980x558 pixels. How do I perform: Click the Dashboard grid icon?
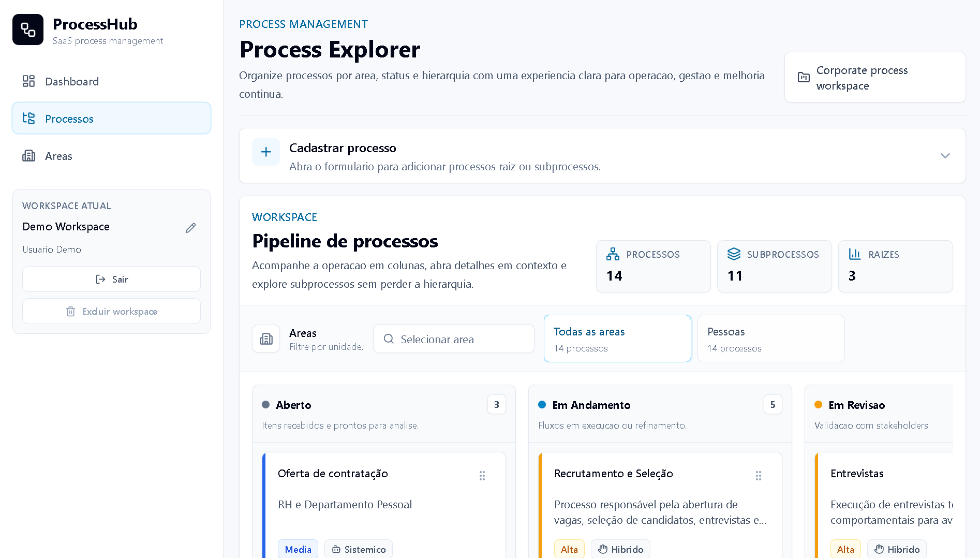pos(28,81)
